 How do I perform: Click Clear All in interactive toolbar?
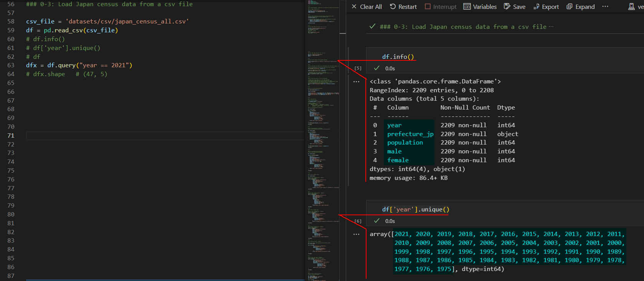[x=367, y=7]
